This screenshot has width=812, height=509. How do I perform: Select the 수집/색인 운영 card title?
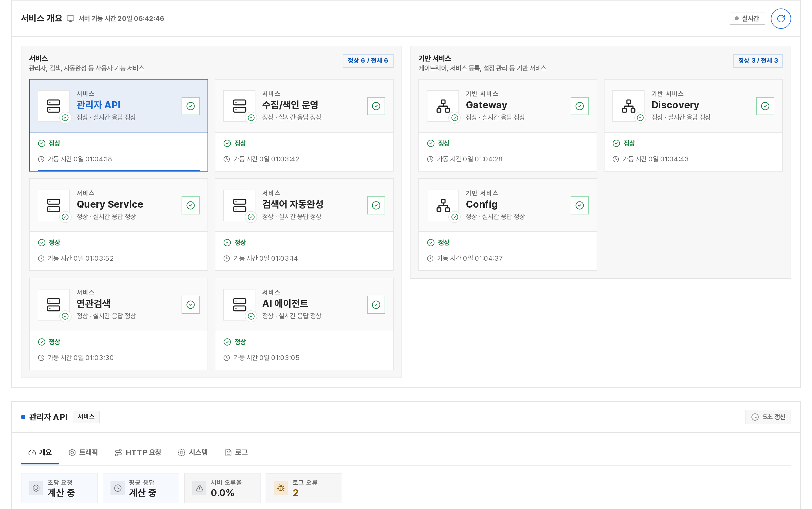pyautogui.click(x=290, y=105)
